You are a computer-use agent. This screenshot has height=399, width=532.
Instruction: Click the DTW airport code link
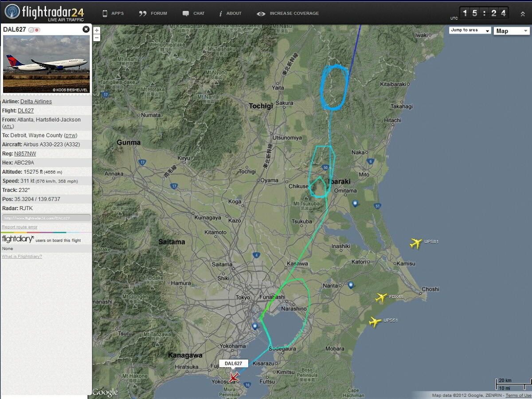coord(70,136)
